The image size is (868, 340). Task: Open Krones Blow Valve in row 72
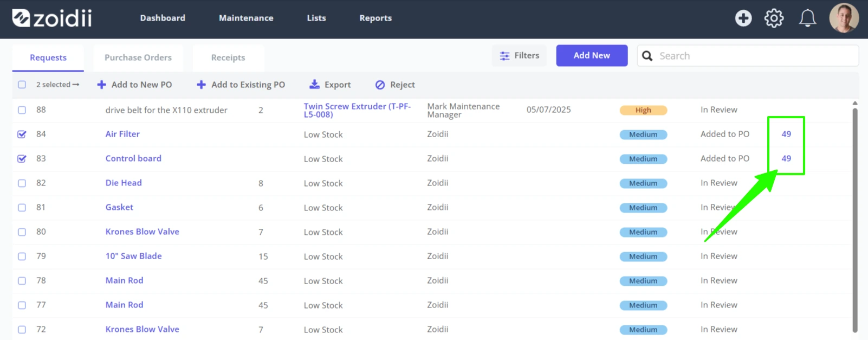point(142,329)
